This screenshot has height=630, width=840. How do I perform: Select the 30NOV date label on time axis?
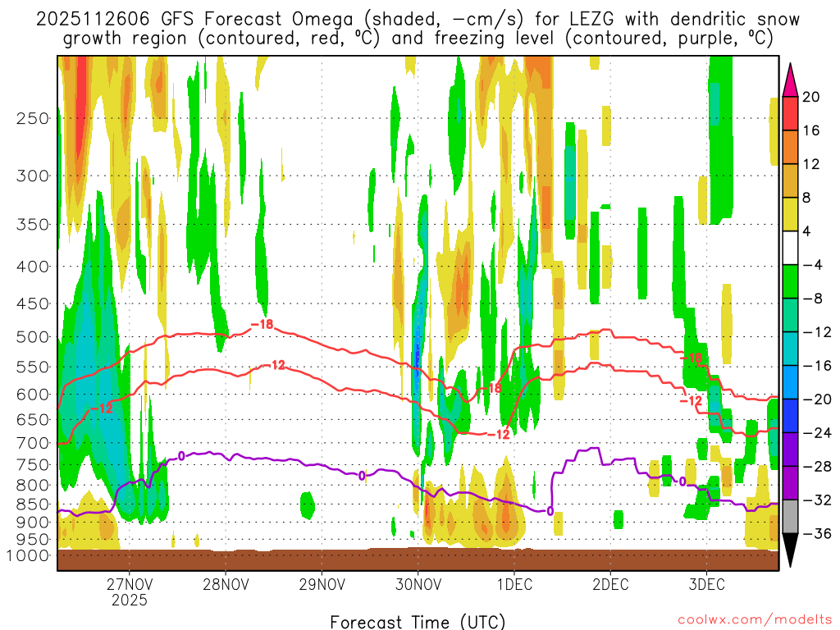click(x=418, y=585)
